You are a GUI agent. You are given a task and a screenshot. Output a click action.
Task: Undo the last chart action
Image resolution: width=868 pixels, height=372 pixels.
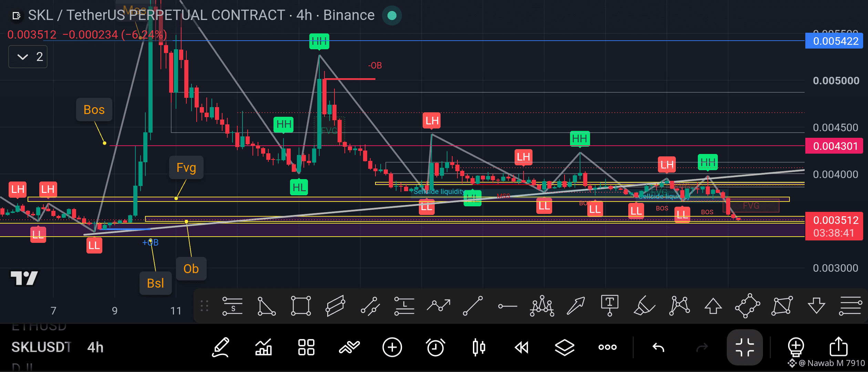coord(658,347)
